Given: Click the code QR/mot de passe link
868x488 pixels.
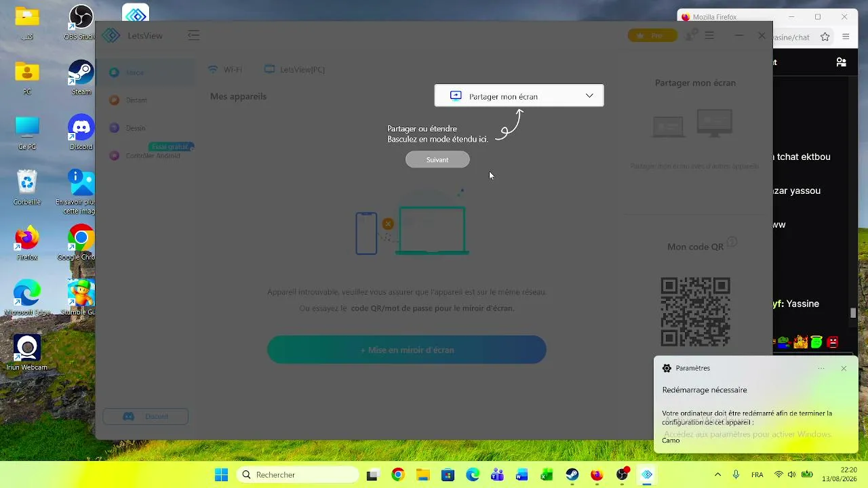Looking at the screenshot, I should pos(433,308).
